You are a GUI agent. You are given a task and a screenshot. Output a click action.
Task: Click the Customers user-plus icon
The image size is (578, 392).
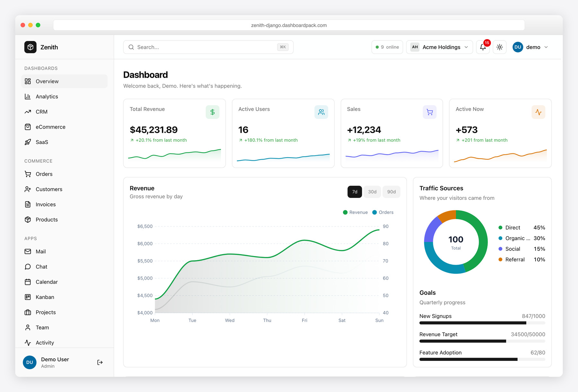click(28, 189)
